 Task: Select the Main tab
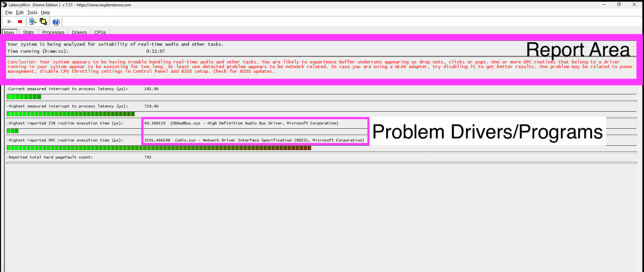pos(9,32)
